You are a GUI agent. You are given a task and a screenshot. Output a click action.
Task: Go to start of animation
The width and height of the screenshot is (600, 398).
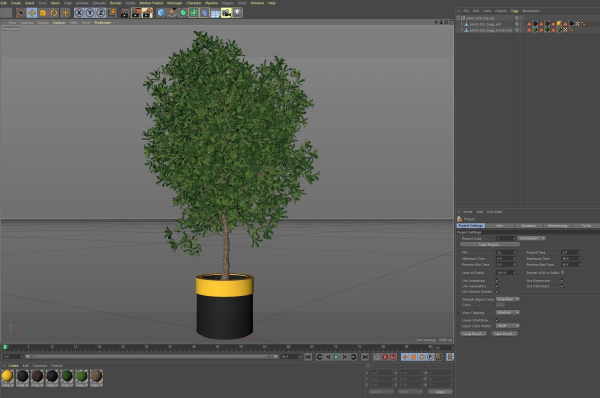(x=308, y=357)
